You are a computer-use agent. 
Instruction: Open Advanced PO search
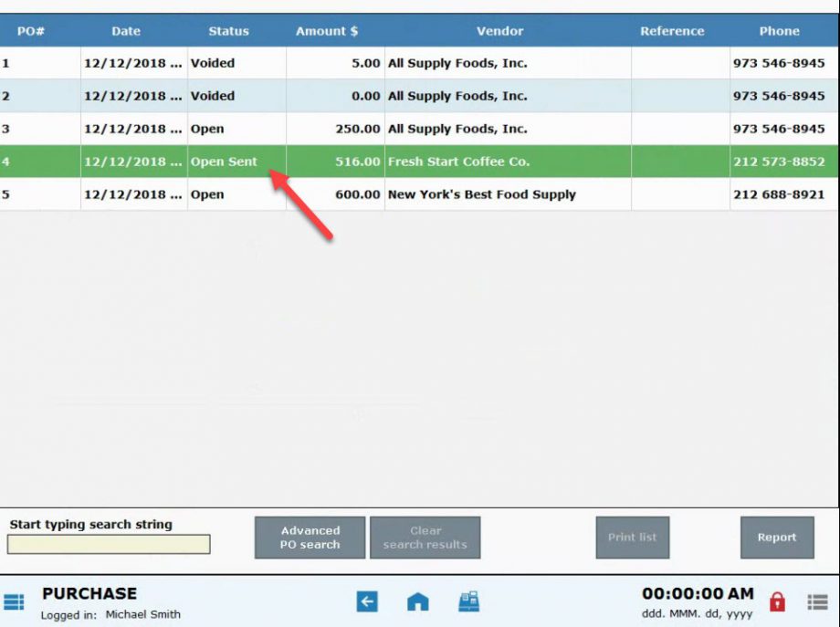coord(309,538)
